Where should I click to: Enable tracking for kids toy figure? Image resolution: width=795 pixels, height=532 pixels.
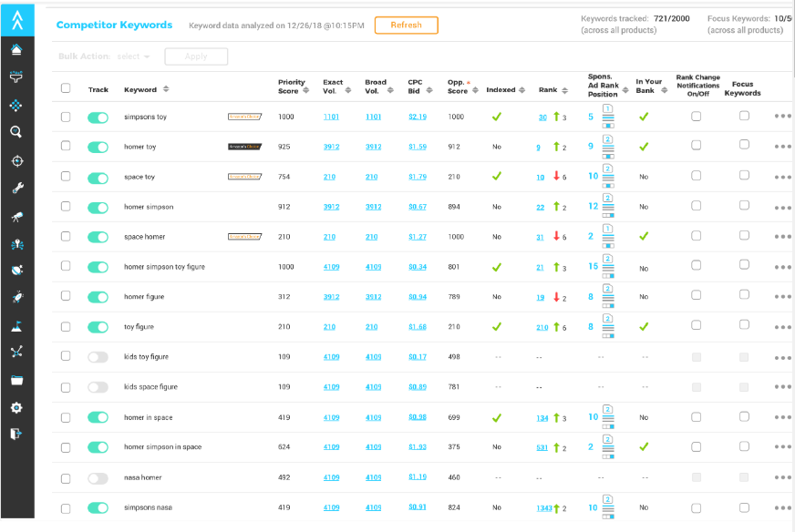click(98, 357)
